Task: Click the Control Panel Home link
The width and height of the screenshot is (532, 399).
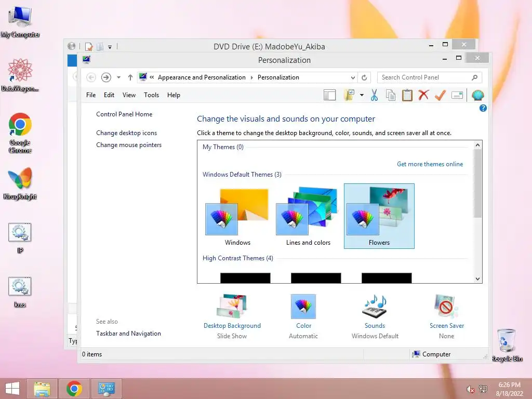Action: [x=124, y=114]
